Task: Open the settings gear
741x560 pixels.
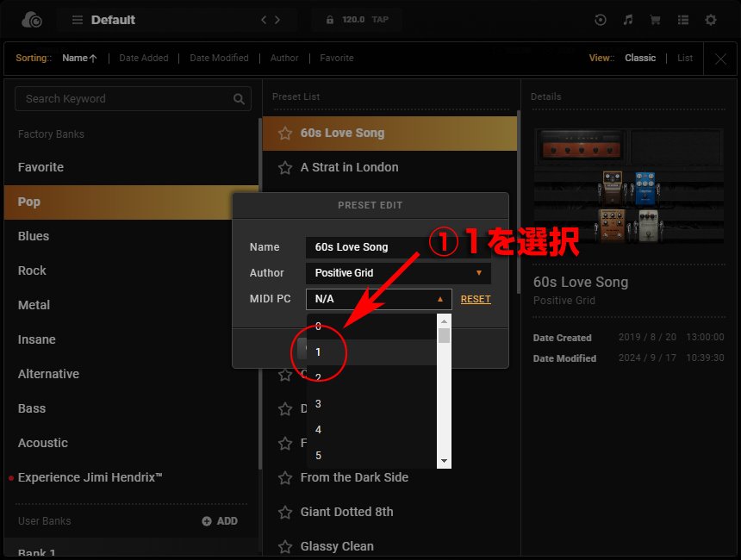Action: pyautogui.click(x=711, y=20)
